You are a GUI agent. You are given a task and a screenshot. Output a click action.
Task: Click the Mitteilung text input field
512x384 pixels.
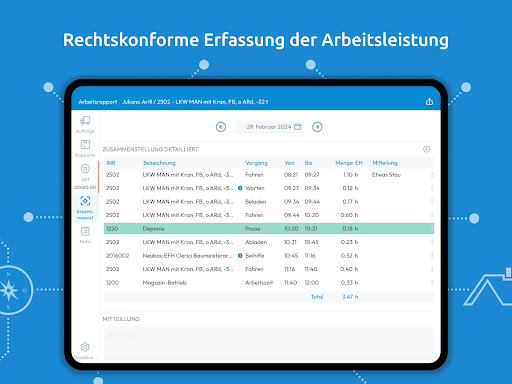click(x=269, y=343)
